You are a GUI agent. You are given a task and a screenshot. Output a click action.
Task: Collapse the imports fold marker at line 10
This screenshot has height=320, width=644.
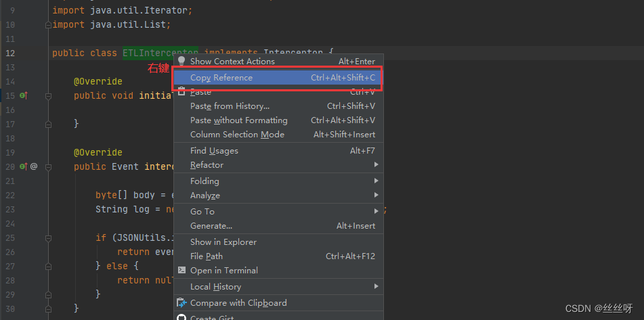coord(49,25)
